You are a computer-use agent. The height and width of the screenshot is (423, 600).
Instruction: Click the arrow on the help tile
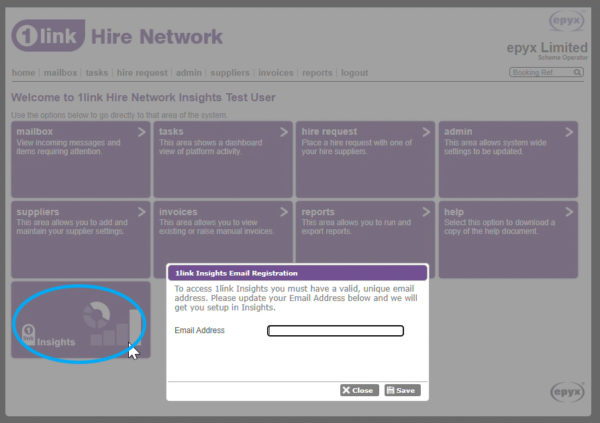pyautogui.click(x=569, y=212)
